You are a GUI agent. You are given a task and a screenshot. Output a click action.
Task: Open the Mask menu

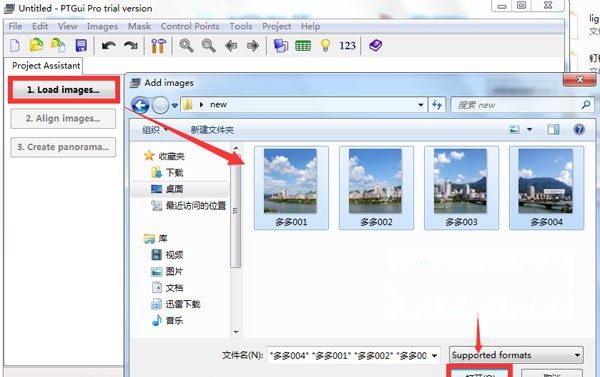click(139, 26)
